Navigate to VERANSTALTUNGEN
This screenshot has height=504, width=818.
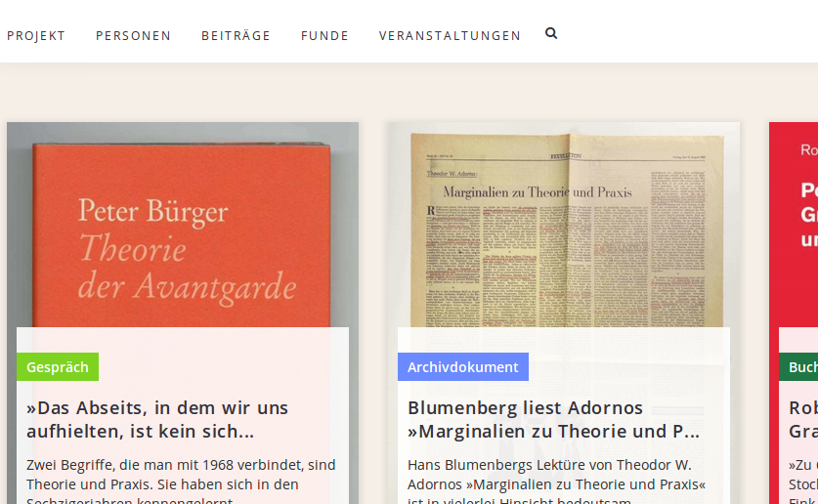[x=451, y=36]
